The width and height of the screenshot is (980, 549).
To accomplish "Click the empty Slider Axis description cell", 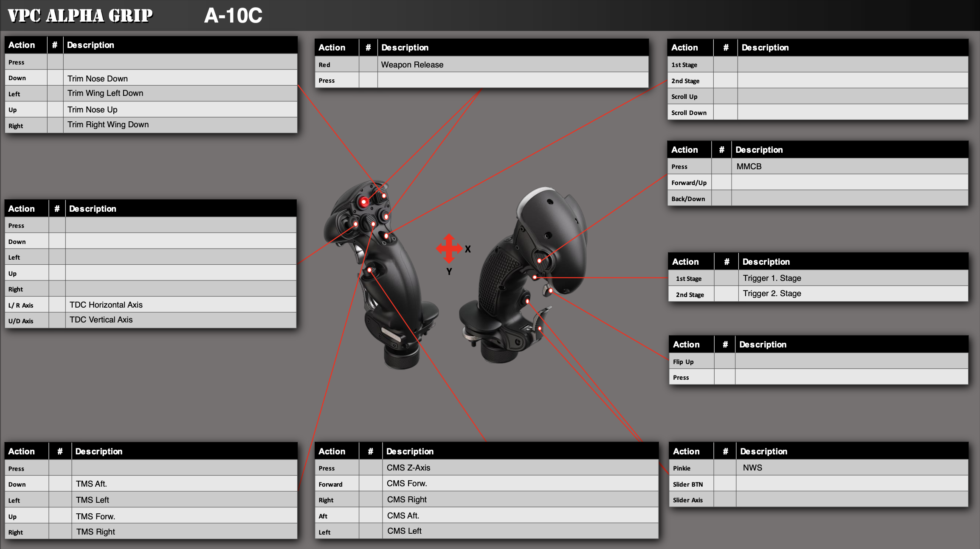I will point(852,500).
